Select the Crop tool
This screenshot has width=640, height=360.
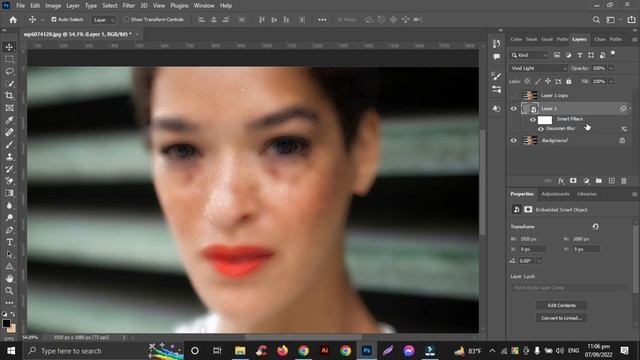click(9, 96)
